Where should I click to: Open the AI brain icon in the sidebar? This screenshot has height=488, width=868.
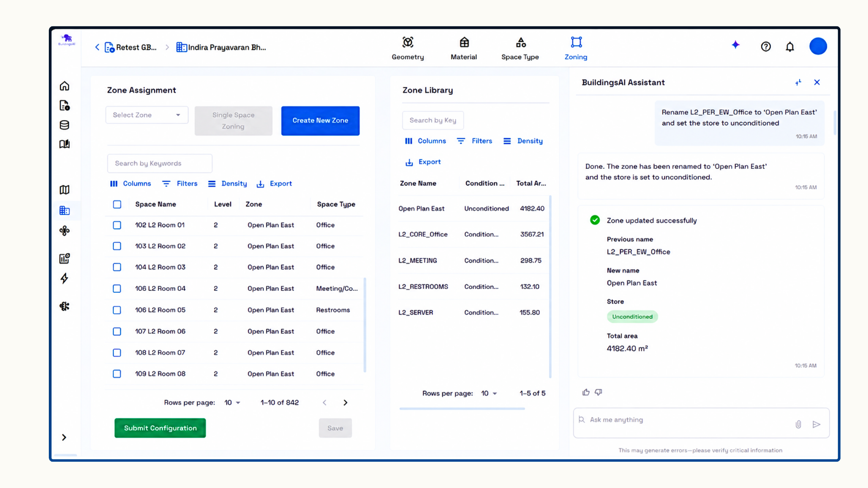(x=64, y=306)
